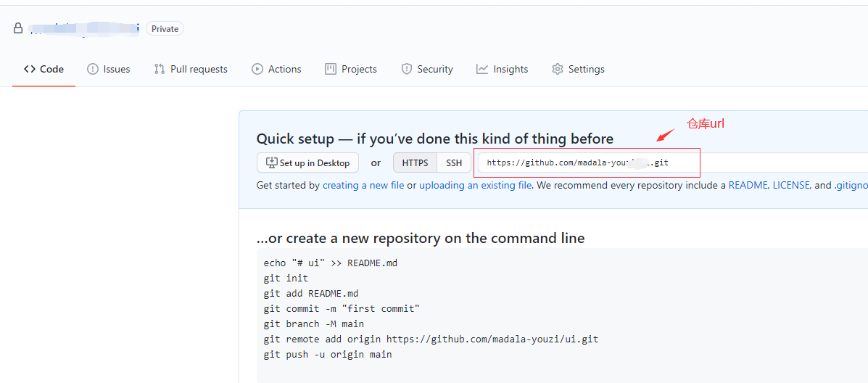868x383 pixels.
Task: Click the repository URL input field
Action: (x=673, y=162)
